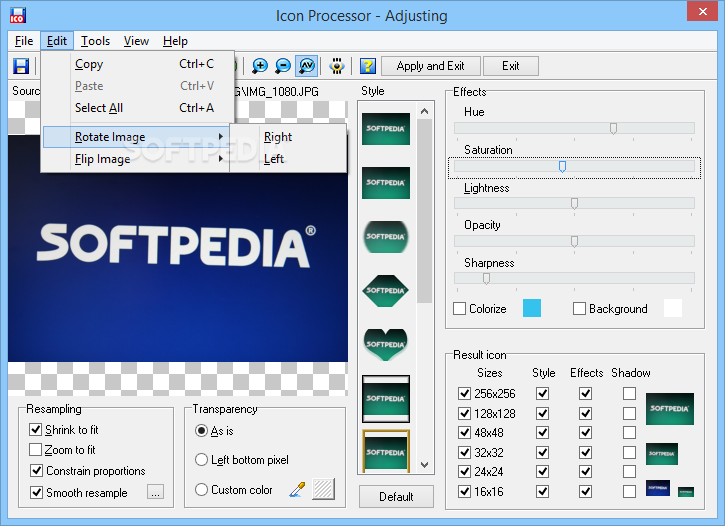Toggle Smooth resample checkbox

click(37, 492)
